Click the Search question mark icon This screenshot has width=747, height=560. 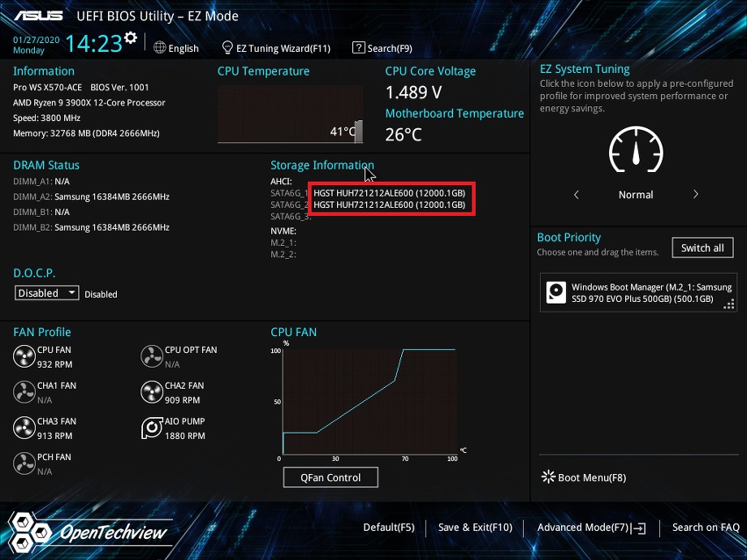pyautogui.click(x=358, y=48)
